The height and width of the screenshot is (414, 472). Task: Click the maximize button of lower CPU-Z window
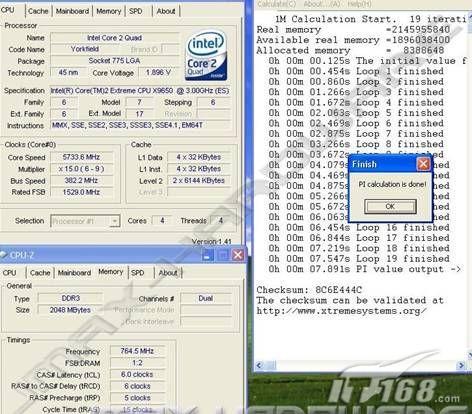(x=223, y=255)
